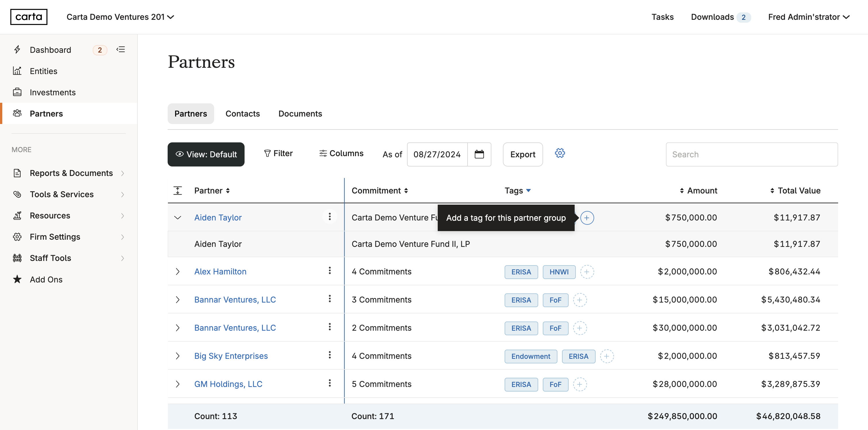Open kebab menu for Bannar Ventures 3 Commitments
Viewport: 868px width, 430px height.
point(330,299)
